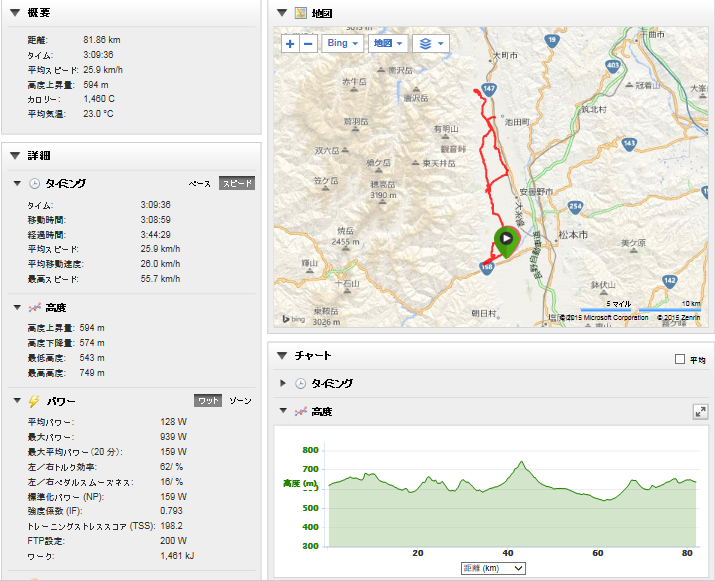Click the clock icon beside タイミング details
The width and height of the screenshot is (715, 581).
tap(34, 183)
